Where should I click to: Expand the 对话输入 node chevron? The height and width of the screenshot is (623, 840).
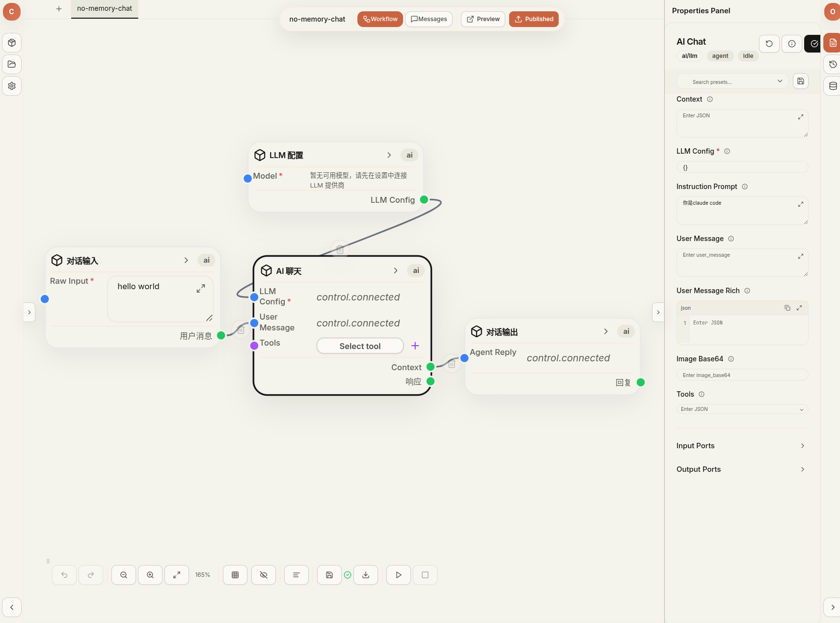point(186,260)
